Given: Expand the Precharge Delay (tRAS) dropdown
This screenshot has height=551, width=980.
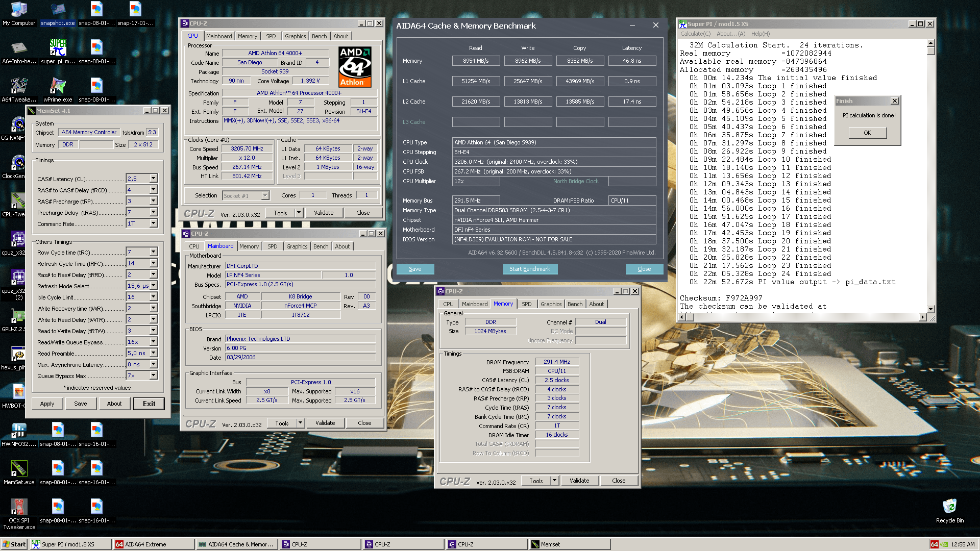Looking at the screenshot, I should (153, 212).
